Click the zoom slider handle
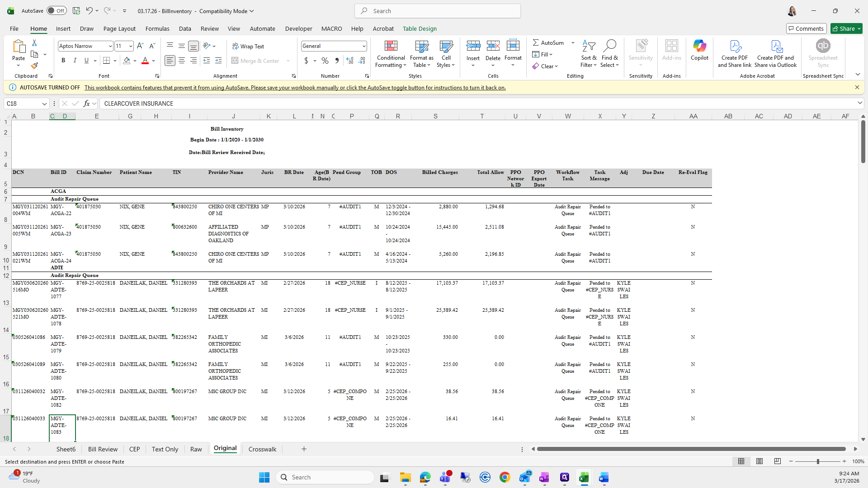868x488 pixels. 817,461
